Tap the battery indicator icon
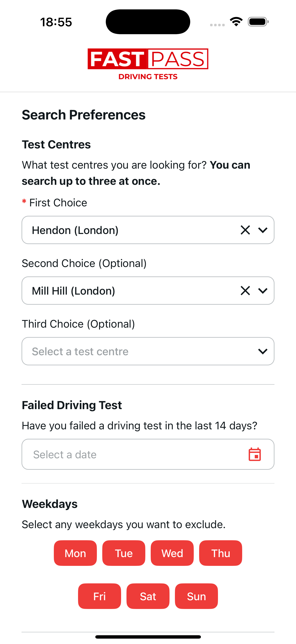Screen dimensions: 296x644 pos(258,22)
